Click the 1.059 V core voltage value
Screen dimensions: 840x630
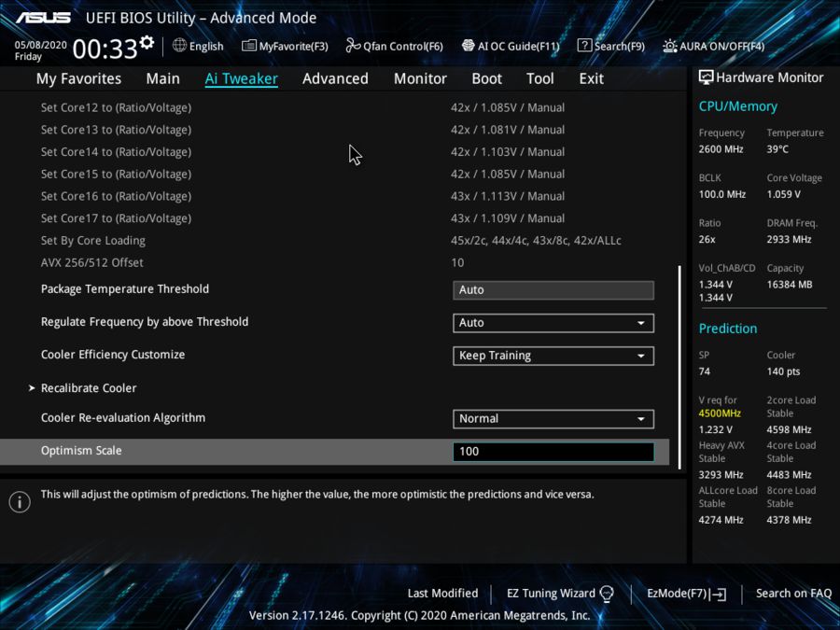783,194
